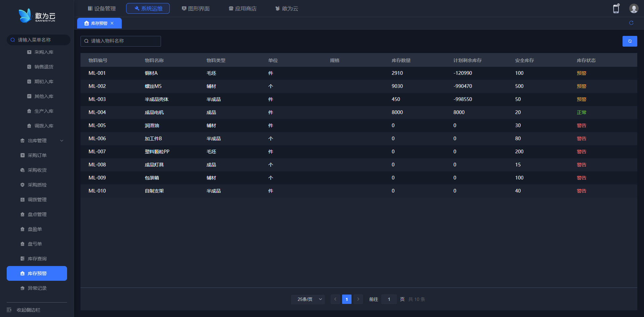Click the mobile device icon in header
The height and width of the screenshot is (317, 644).
(x=616, y=9)
